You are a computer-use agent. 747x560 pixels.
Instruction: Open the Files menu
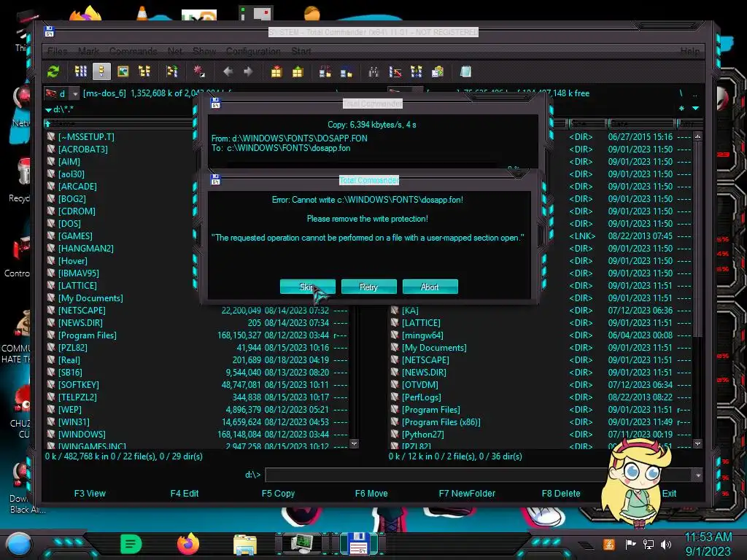click(x=58, y=51)
